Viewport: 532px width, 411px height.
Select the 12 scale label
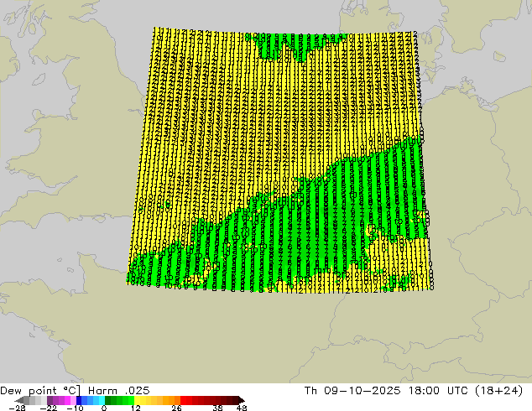click(136, 408)
